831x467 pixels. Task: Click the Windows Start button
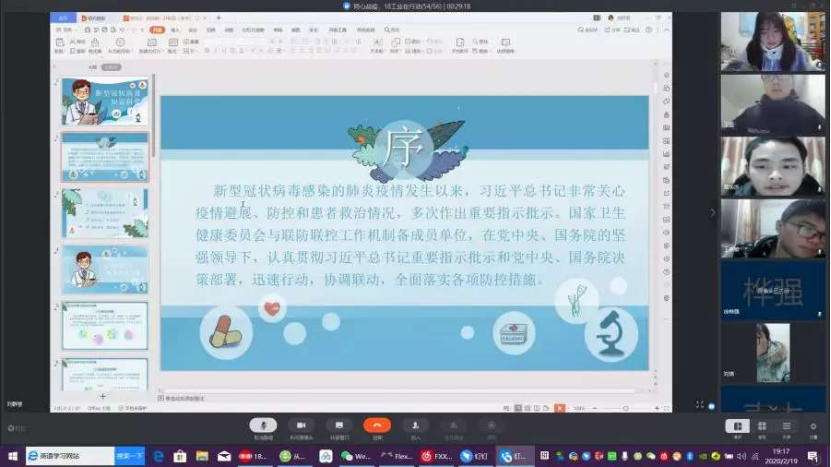pyautogui.click(x=11, y=456)
